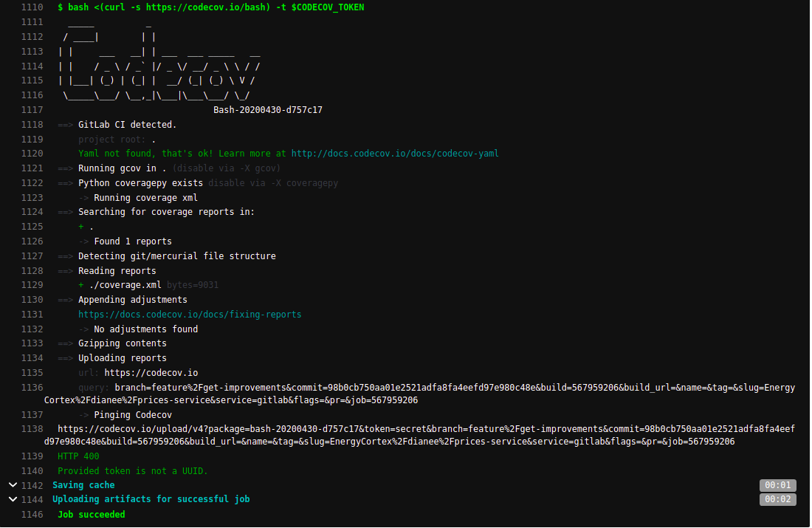The image size is (812, 528).
Task: Click the bytes=9031 text
Action: (x=192, y=285)
